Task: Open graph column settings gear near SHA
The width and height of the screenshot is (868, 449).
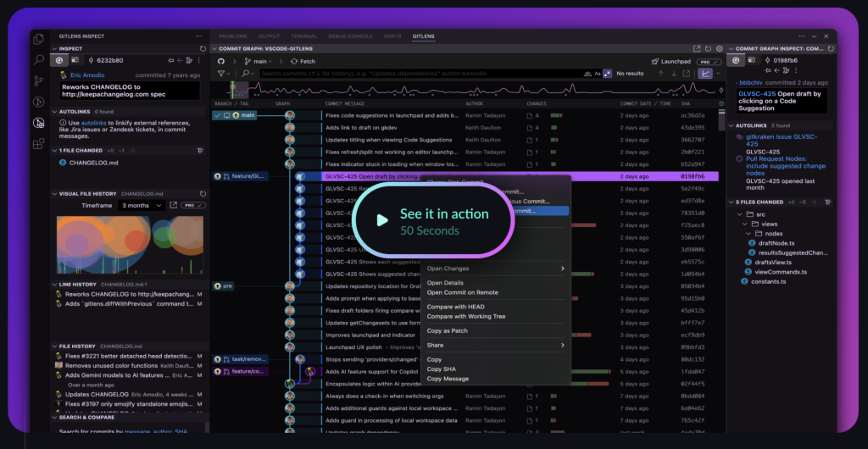Action: click(x=721, y=103)
